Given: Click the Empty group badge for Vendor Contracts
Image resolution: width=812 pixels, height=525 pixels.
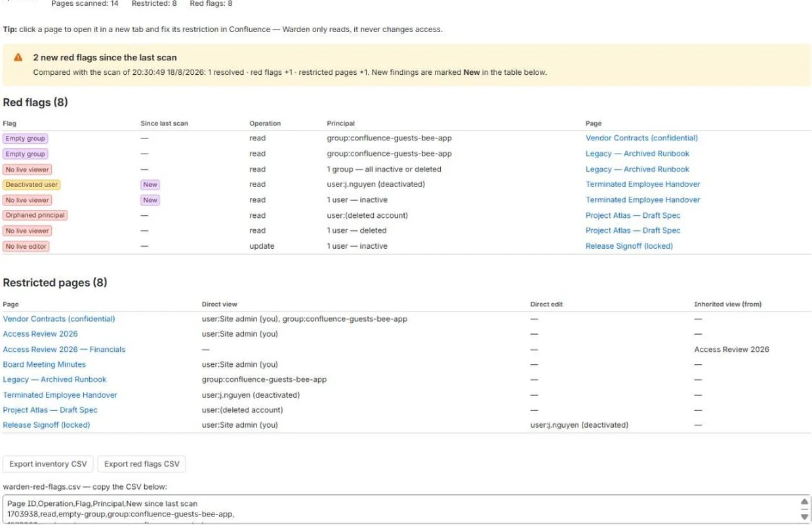Looking at the screenshot, I should click(x=26, y=138).
